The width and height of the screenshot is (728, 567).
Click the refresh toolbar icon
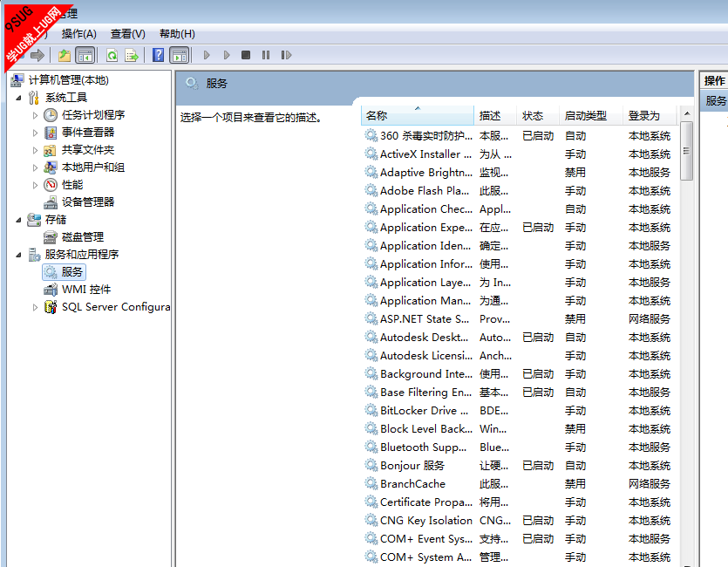pyautogui.click(x=112, y=56)
